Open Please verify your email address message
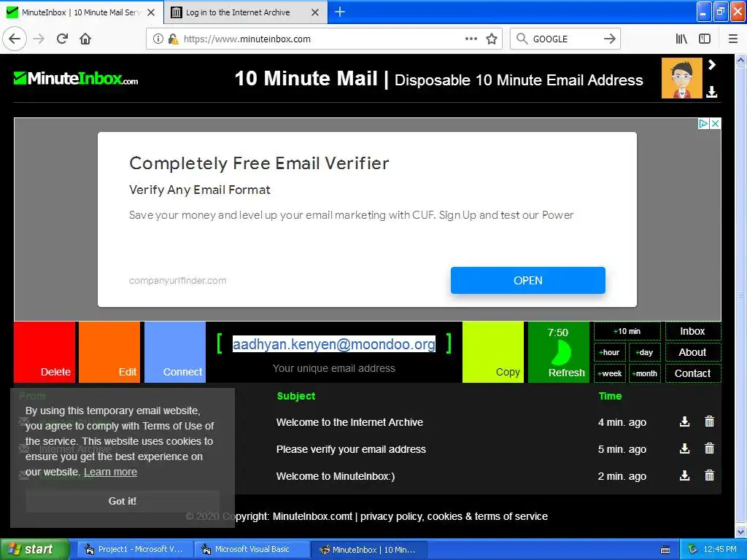 tap(351, 449)
